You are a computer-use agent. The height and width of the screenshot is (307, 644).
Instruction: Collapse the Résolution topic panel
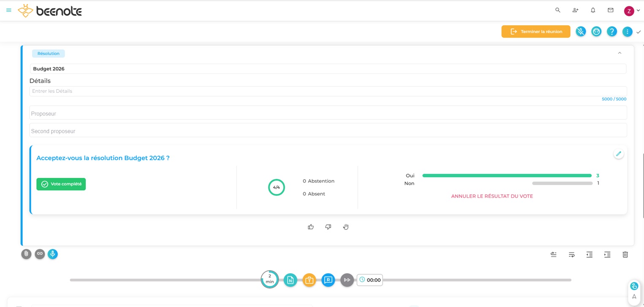tap(620, 53)
